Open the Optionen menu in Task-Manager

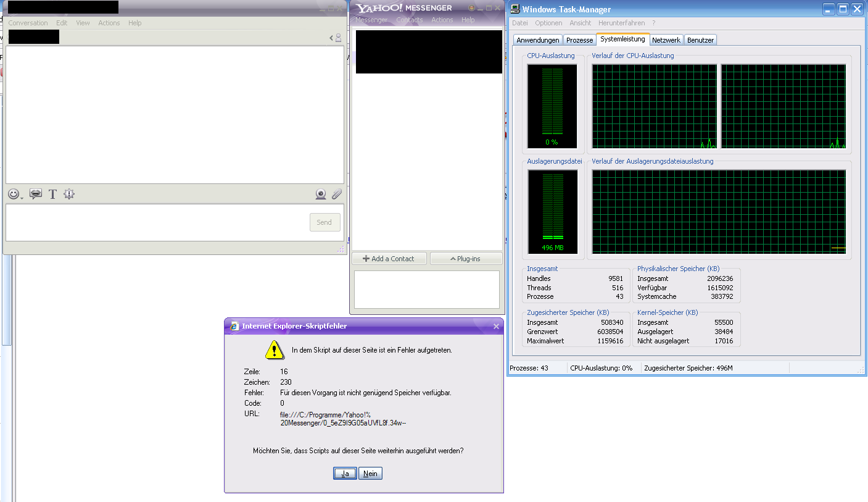click(548, 23)
